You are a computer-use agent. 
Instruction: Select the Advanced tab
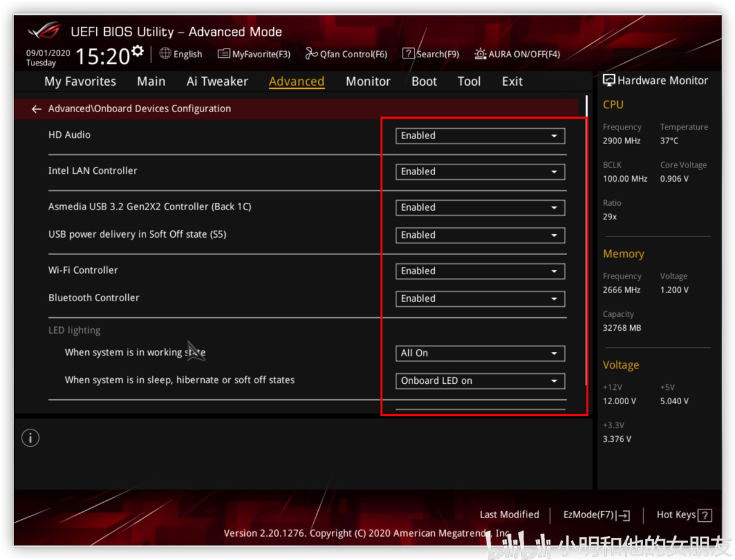click(296, 81)
